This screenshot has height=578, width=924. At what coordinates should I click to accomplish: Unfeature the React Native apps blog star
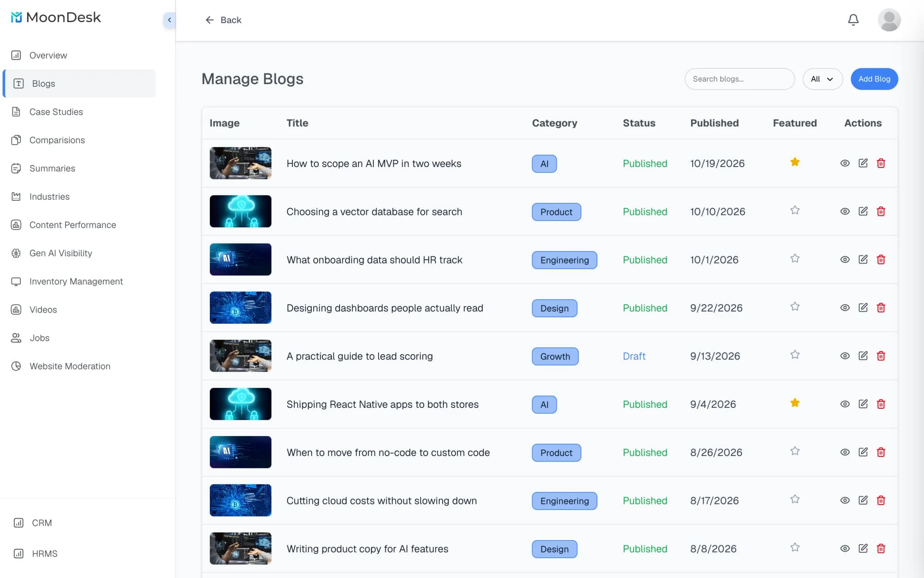[795, 403]
